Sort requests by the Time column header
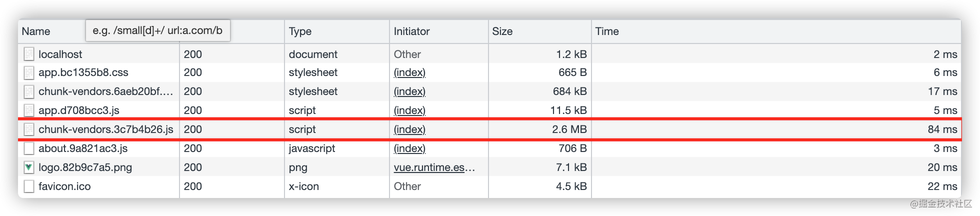980x216 pixels. click(x=606, y=31)
